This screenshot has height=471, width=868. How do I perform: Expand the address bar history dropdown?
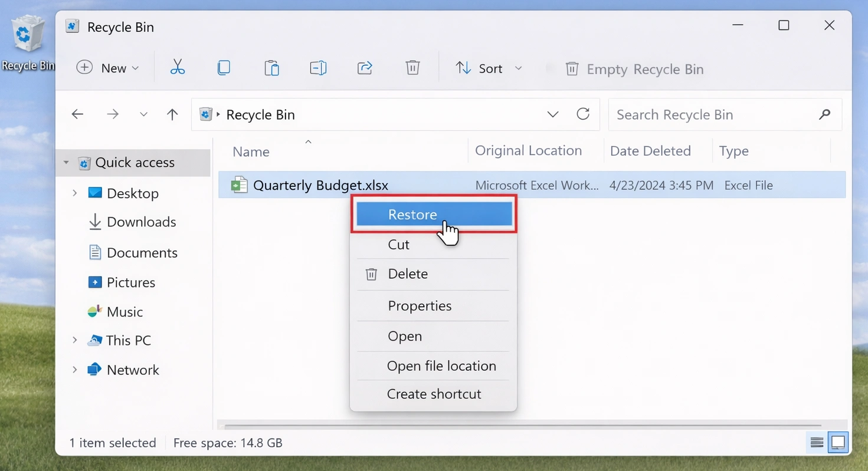click(x=553, y=114)
